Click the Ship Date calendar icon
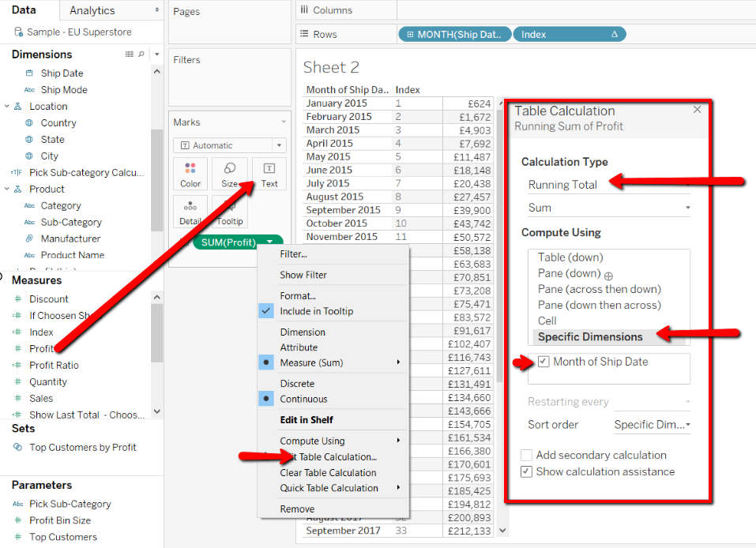 click(x=29, y=73)
